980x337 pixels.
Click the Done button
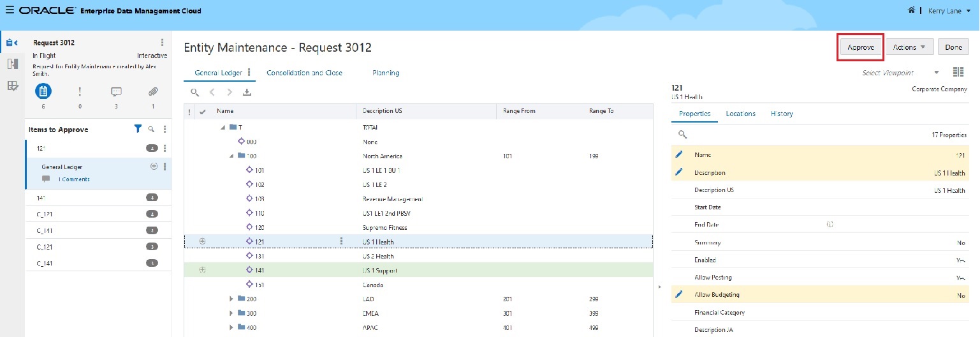click(954, 47)
